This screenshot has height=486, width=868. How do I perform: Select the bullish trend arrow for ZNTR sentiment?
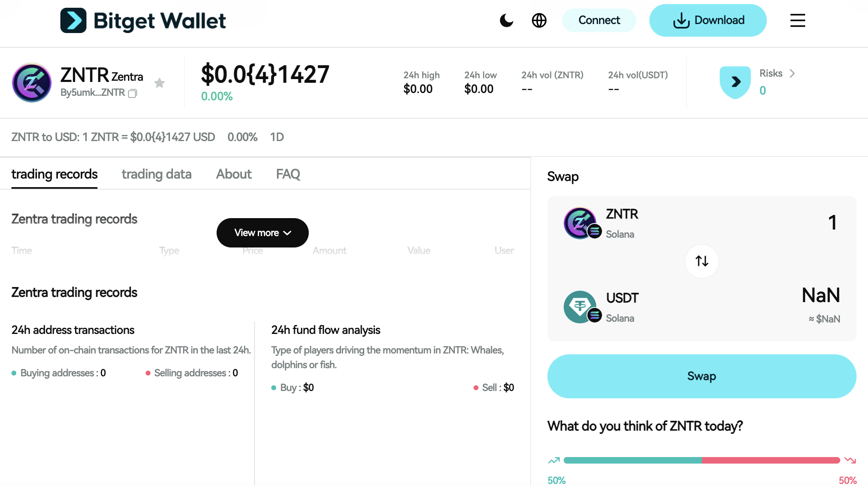coord(554,460)
